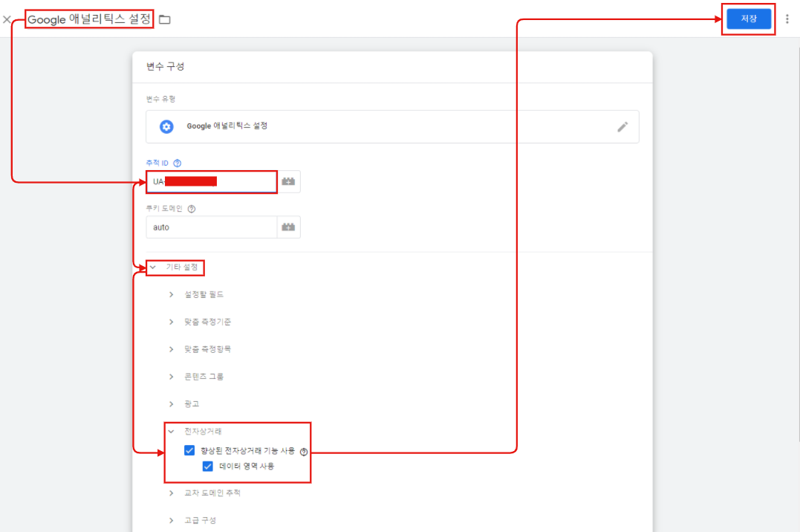Uncheck 향상된 전자상거래 기능 사용 checkbox
Screen dimensions: 800x532
[189, 450]
